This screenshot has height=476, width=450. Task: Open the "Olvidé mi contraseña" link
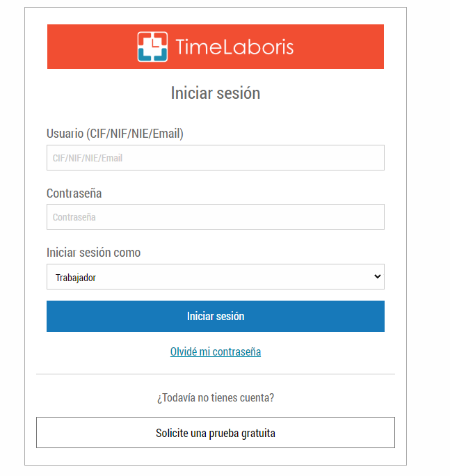pos(216,351)
